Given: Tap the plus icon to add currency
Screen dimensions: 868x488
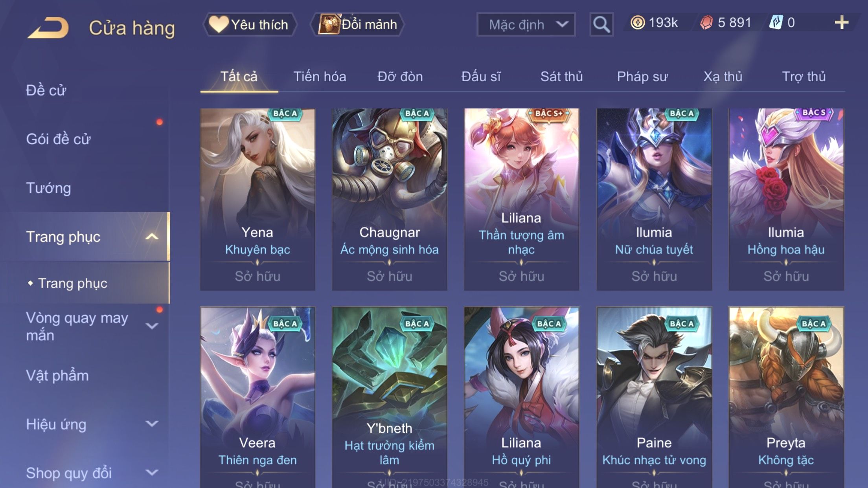Looking at the screenshot, I should 841,23.
